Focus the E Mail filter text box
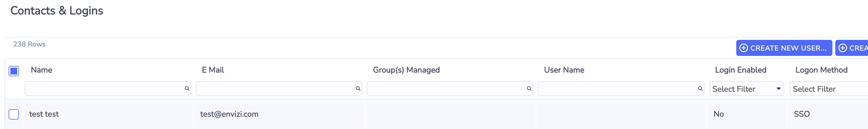Screen dimensions: 868x129 279,89
